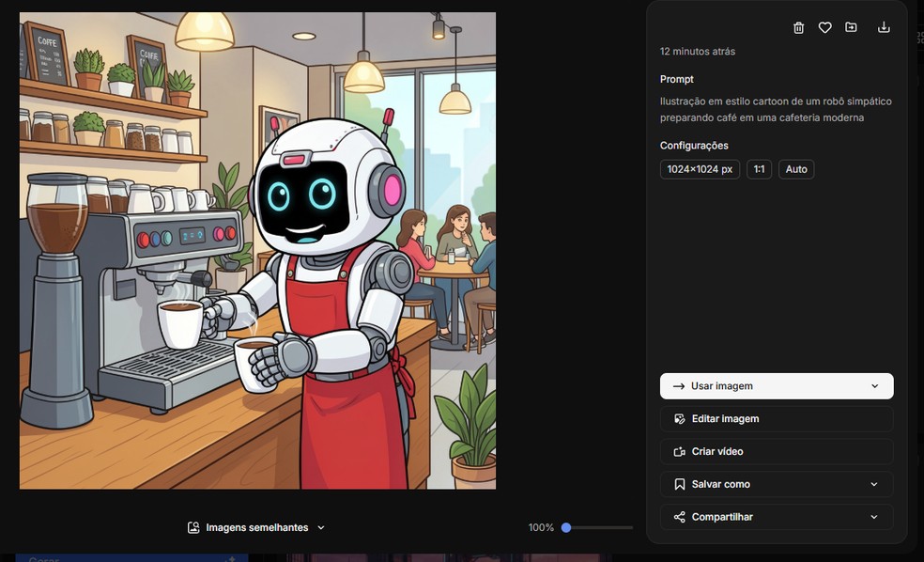Click the Compartilhar share icon

pos(680,517)
